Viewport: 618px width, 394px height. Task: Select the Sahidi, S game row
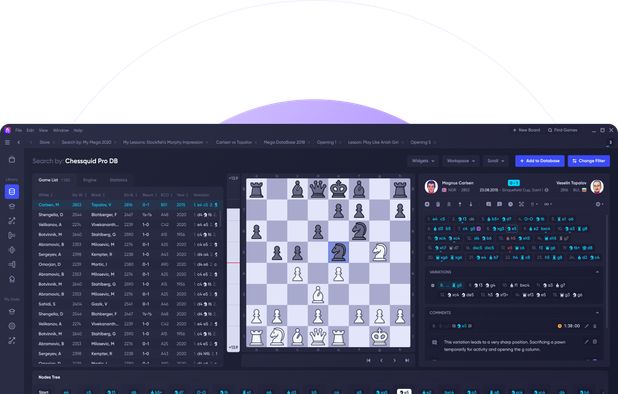tap(128, 304)
